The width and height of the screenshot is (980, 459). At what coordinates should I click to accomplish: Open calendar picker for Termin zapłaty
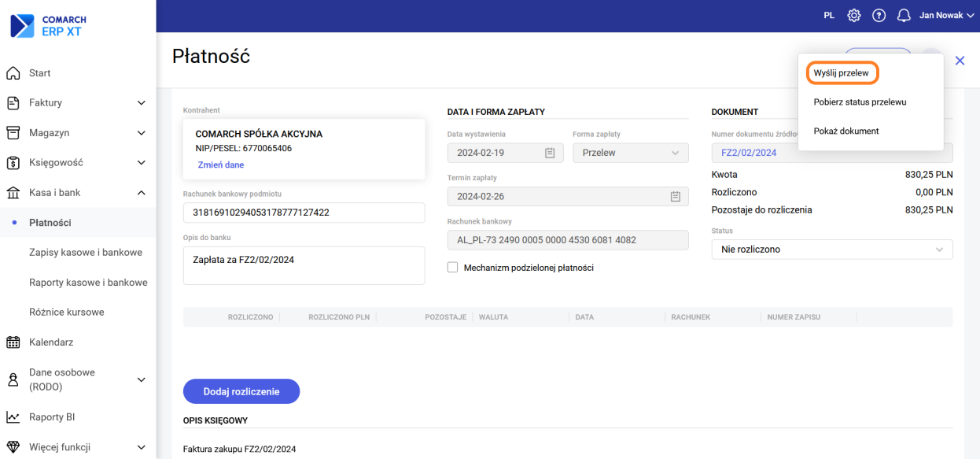675,197
